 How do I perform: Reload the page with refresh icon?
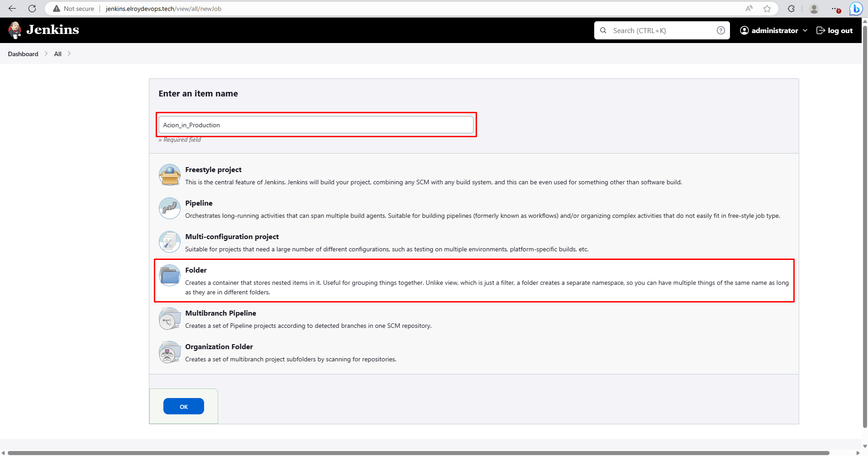(x=32, y=9)
